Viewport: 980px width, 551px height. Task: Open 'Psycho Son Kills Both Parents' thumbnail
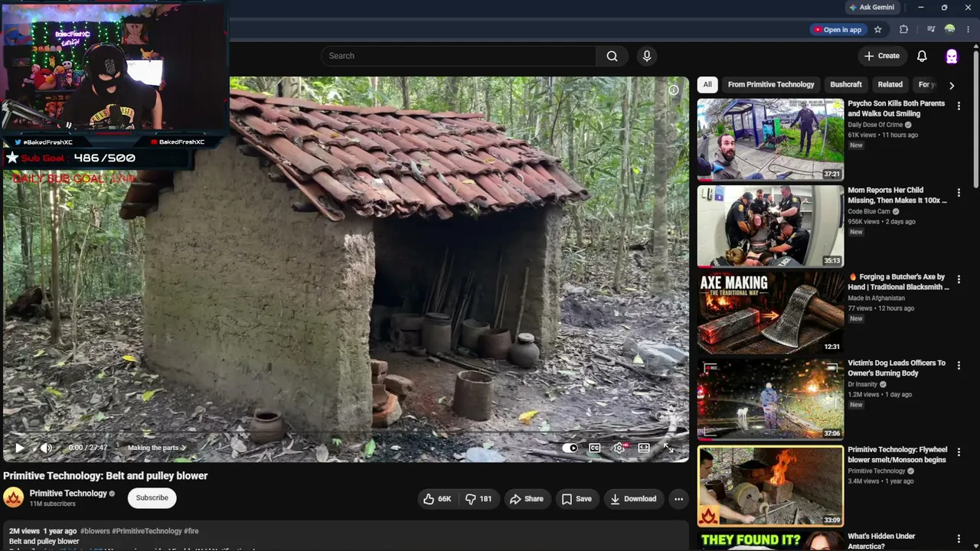(x=770, y=139)
